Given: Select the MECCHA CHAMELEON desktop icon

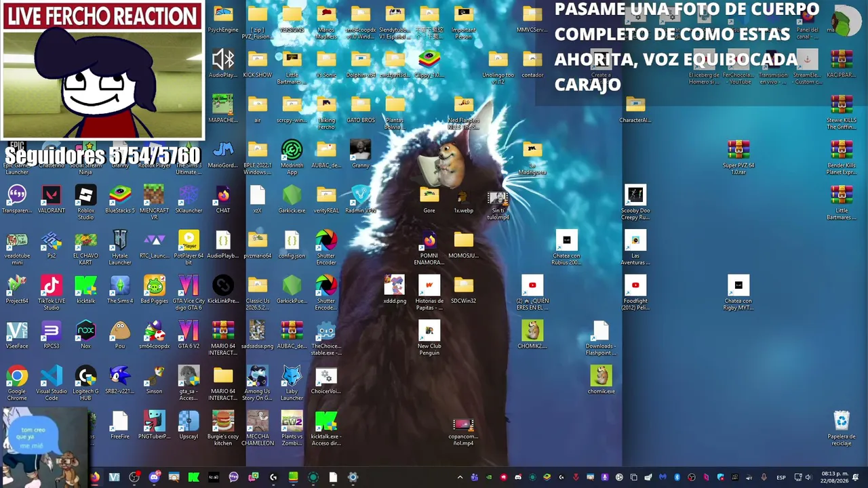Looking at the screenshot, I should tap(257, 428).
